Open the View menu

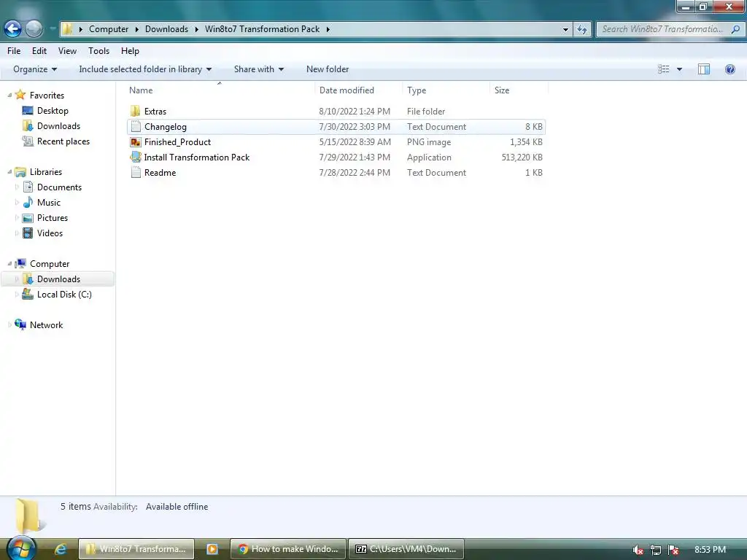[x=67, y=51]
